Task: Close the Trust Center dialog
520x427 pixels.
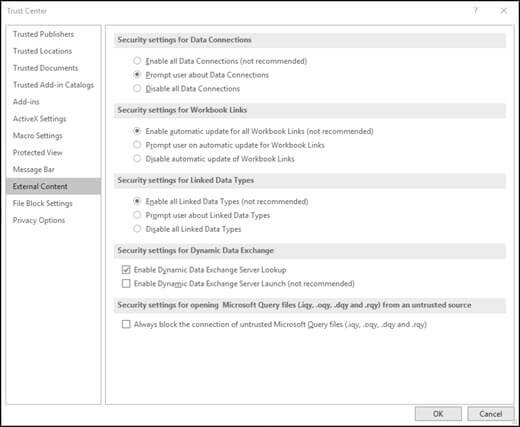Action: (504, 11)
